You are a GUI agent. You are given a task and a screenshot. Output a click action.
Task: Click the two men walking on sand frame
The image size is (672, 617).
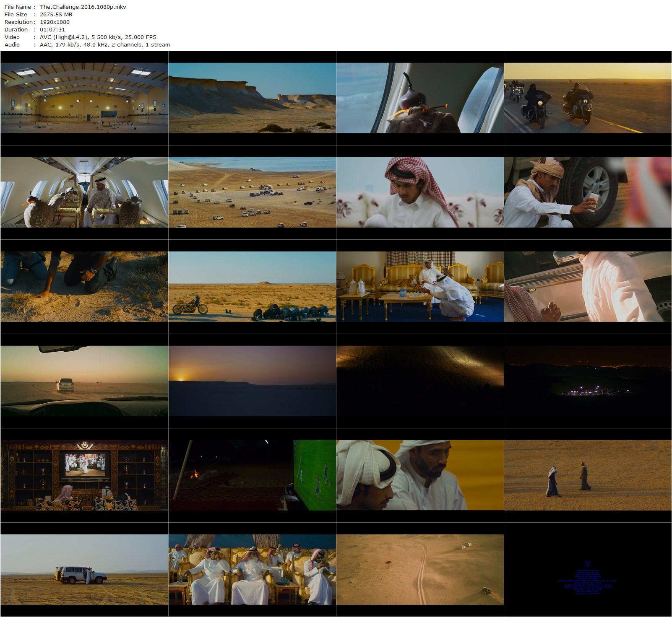(587, 475)
